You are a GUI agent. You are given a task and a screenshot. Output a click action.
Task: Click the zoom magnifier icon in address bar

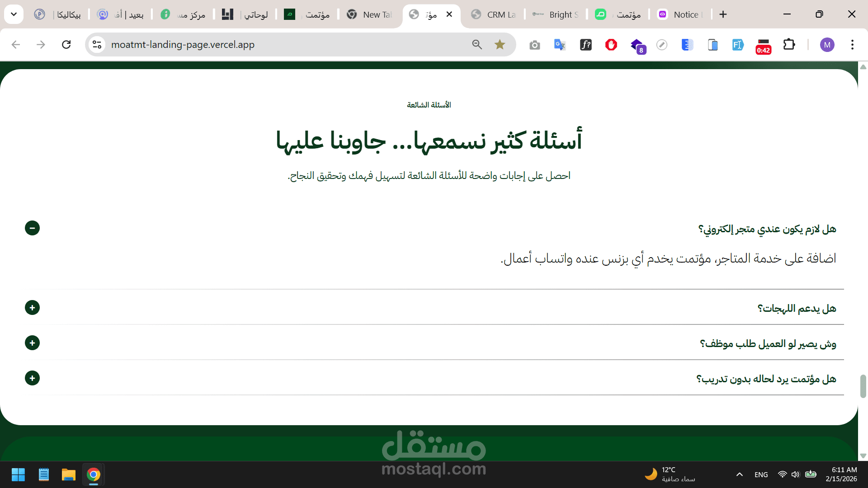tap(477, 44)
